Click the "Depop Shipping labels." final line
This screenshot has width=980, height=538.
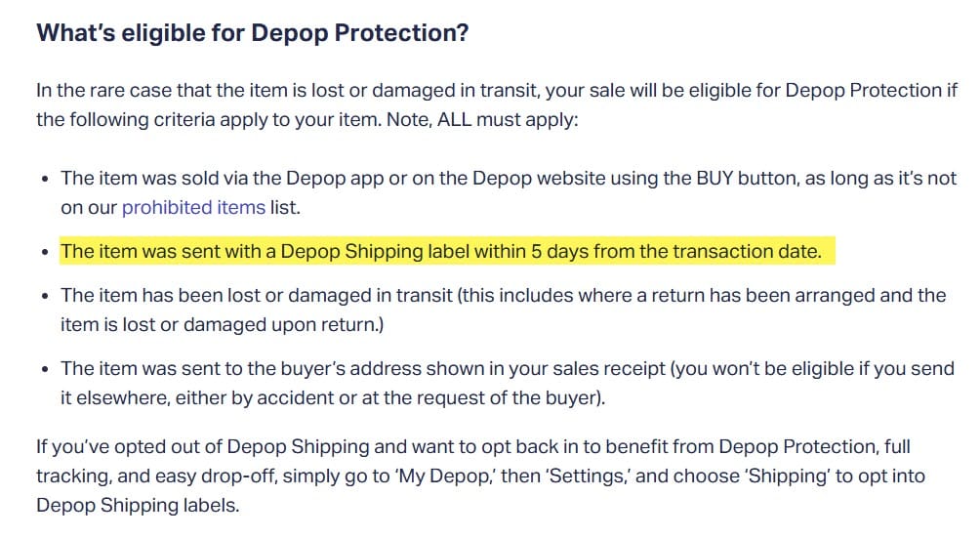[138, 505]
